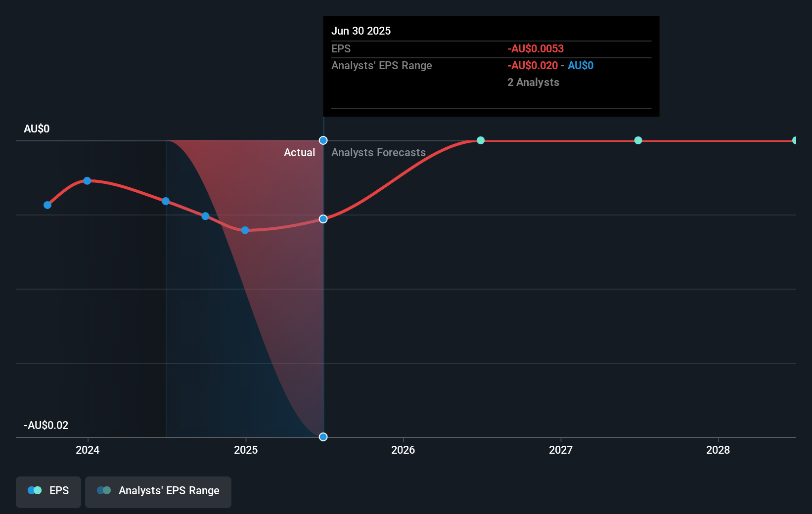Select the EPS legend marker icon

[x=34, y=490]
